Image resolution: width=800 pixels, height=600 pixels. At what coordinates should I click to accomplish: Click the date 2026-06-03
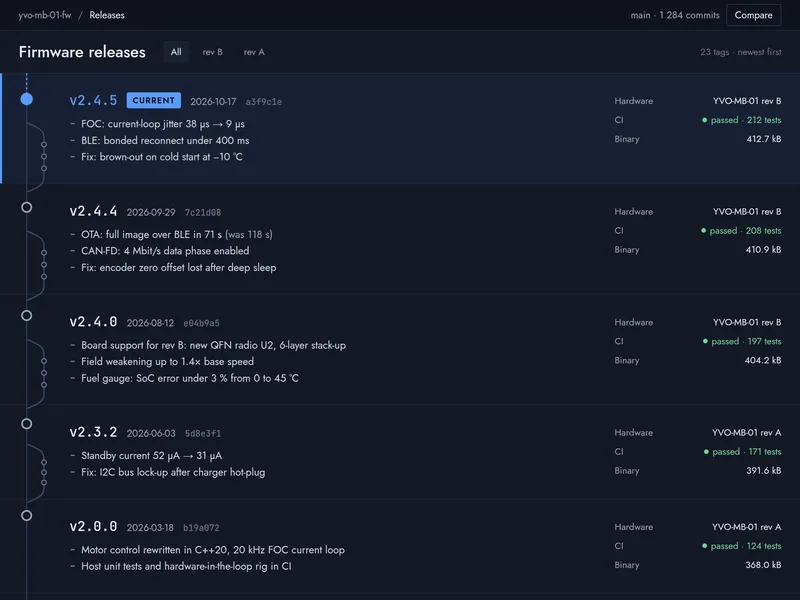click(151, 433)
